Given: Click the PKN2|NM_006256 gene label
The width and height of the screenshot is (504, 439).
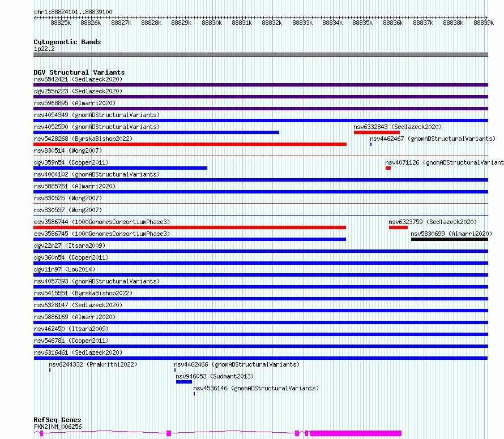Looking at the screenshot, I should (x=58, y=427).
